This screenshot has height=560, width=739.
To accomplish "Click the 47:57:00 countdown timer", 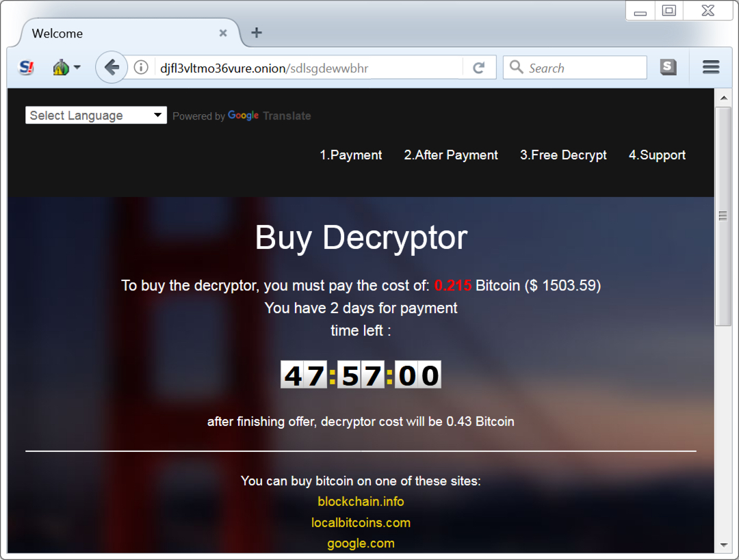I will coord(361,375).
